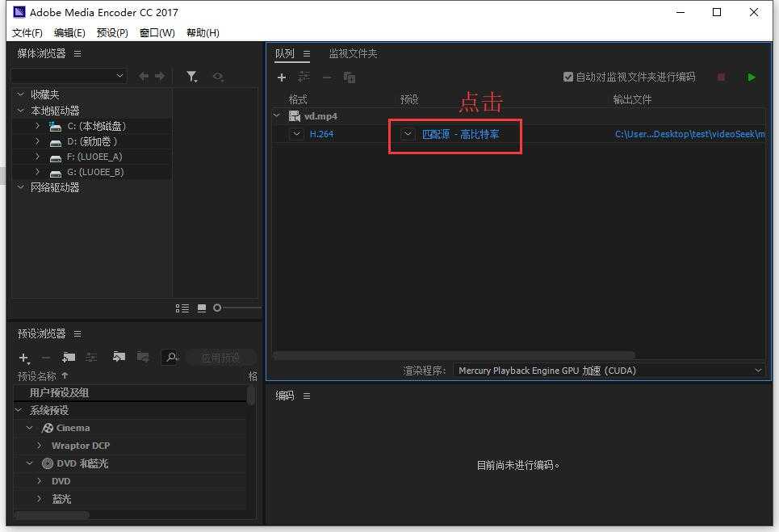The image size is (779, 532).
Task: Add source to the queue with plus
Action: (x=282, y=77)
